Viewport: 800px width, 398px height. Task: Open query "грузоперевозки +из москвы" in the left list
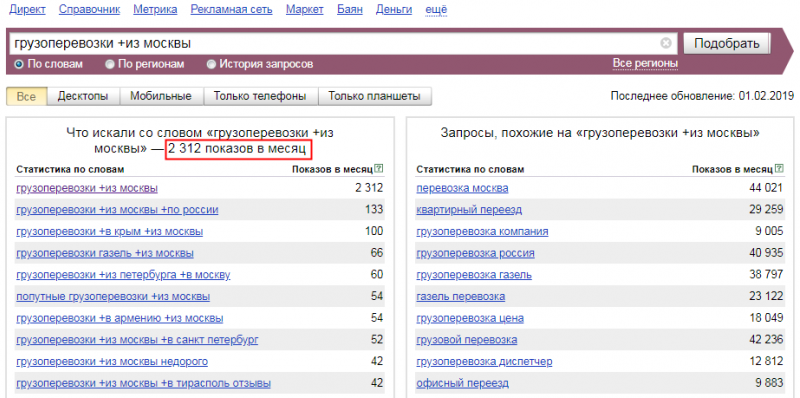pyautogui.click(x=87, y=188)
